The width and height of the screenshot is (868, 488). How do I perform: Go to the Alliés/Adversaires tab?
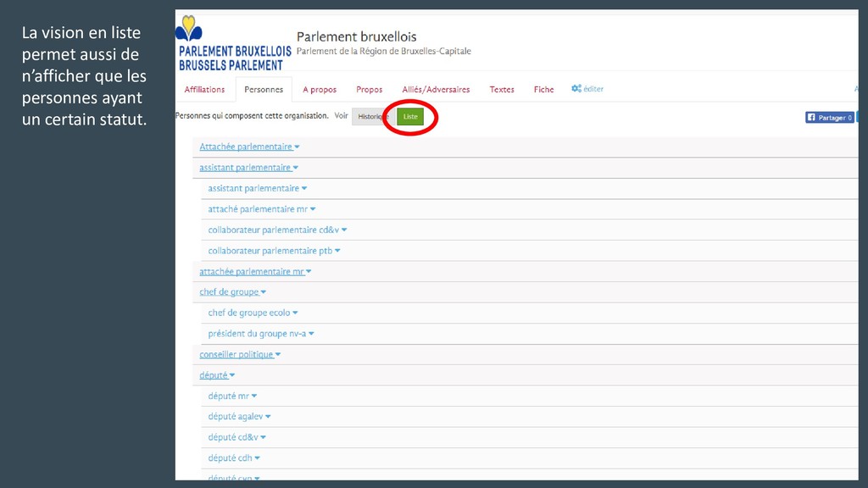[x=436, y=89]
